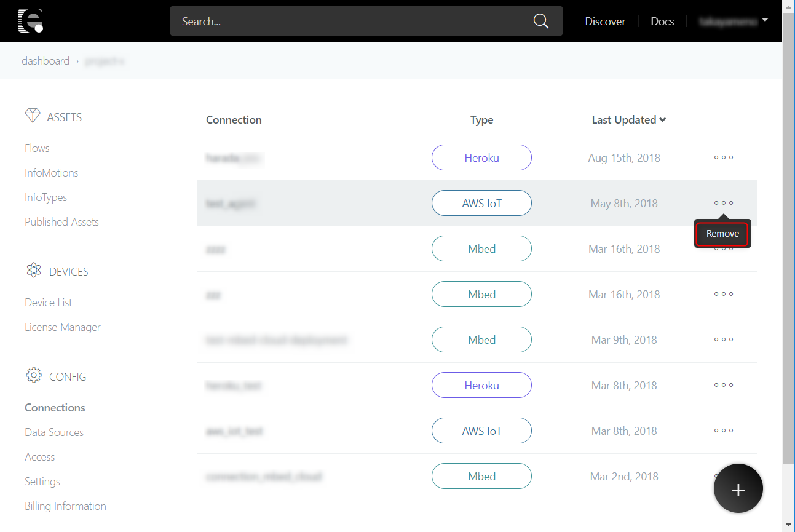Click the search magnifier icon
Viewport: 795px width, 532px height.
[540, 21]
